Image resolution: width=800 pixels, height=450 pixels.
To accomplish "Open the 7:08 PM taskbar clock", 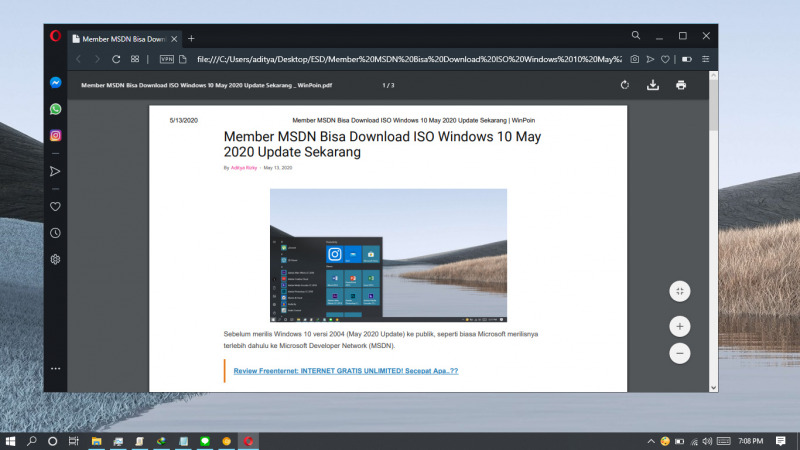I will 751,441.
